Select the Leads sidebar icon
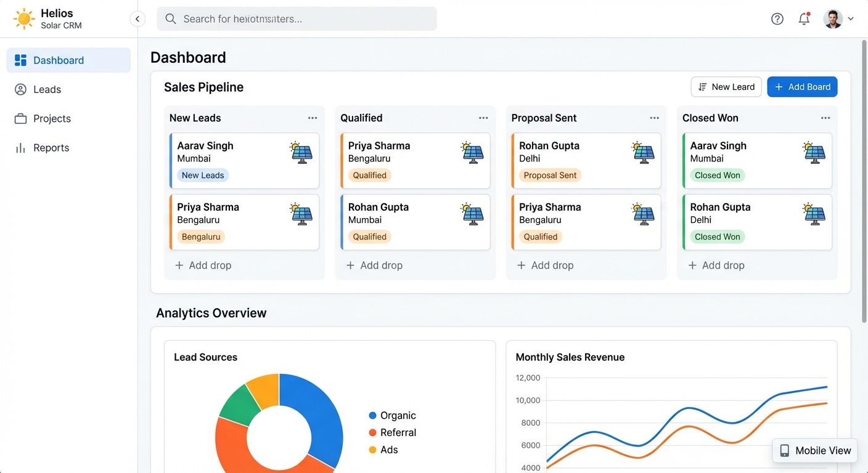Image resolution: width=868 pixels, height=473 pixels. click(x=21, y=89)
